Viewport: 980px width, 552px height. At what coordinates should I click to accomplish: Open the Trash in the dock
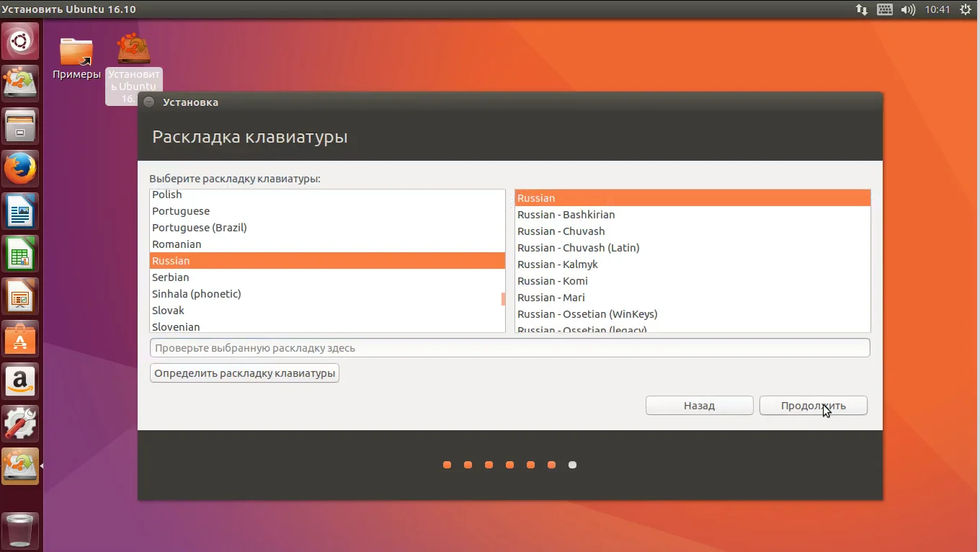pos(20,530)
